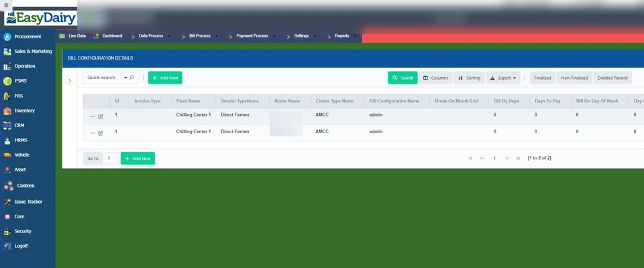Show Deleted Record entries
The height and width of the screenshot is (268, 644).
(612, 78)
